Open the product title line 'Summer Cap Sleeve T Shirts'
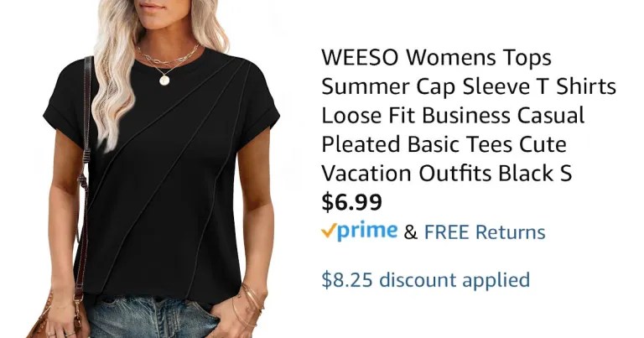 tap(469, 86)
